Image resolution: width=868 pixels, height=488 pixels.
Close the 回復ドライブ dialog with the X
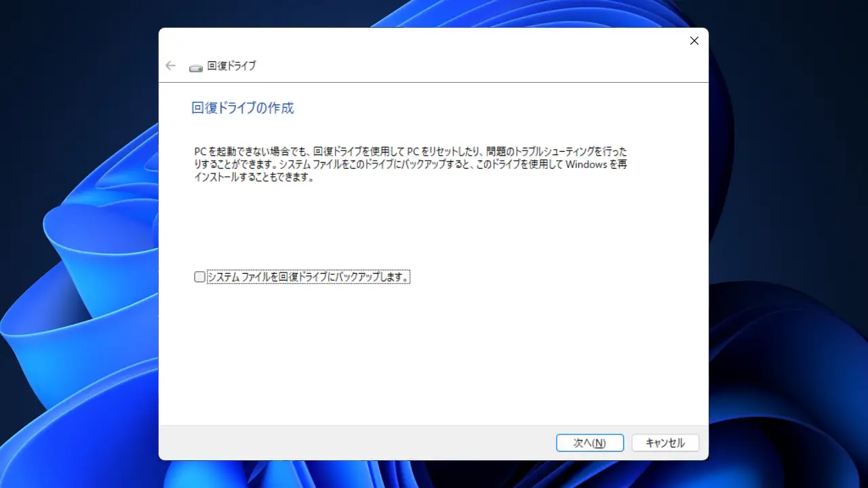694,41
